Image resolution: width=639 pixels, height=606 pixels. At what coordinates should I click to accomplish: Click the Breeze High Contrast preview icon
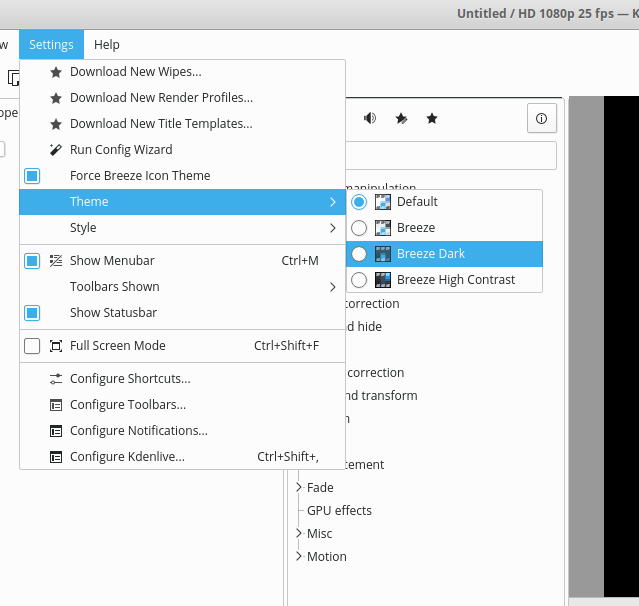pyautogui.click(x=383, y=280)
